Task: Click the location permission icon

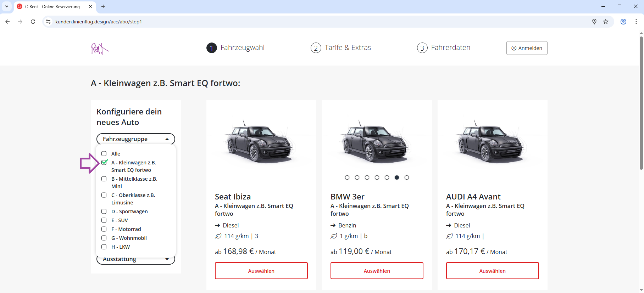Action: (594, 22)
